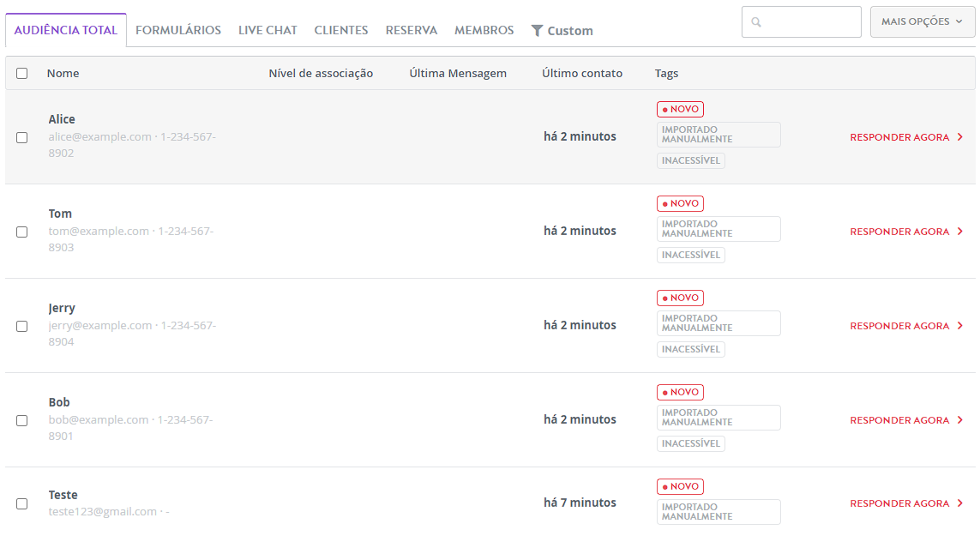Select Tom's row checkbox

[x=22, y=232]
